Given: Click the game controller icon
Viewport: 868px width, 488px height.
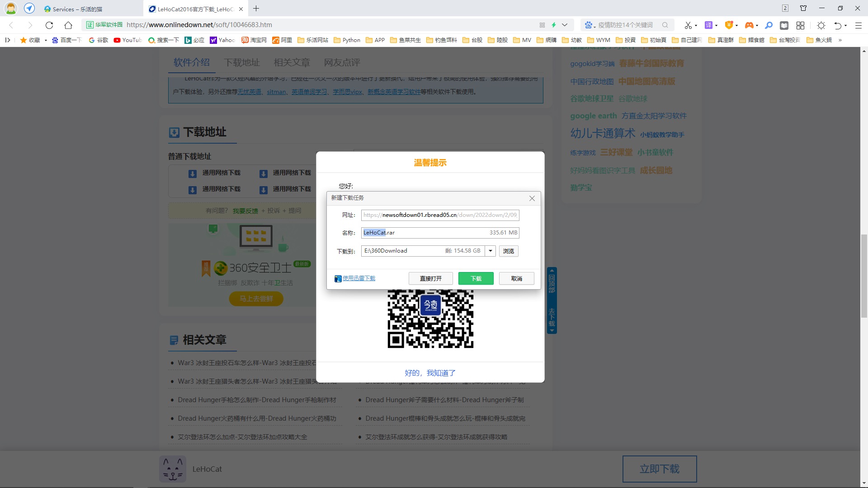Looking at the screenshot, I should (x=749, y=25).
